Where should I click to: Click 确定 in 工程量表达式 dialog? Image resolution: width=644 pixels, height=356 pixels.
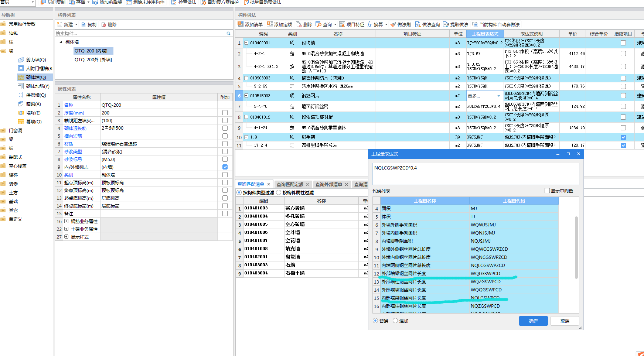pos(533,321)
